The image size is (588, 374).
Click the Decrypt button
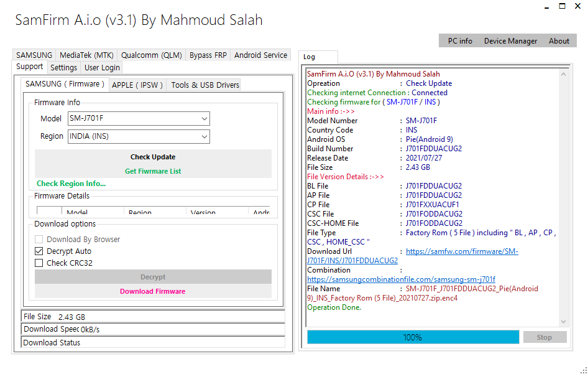[153, 277]
